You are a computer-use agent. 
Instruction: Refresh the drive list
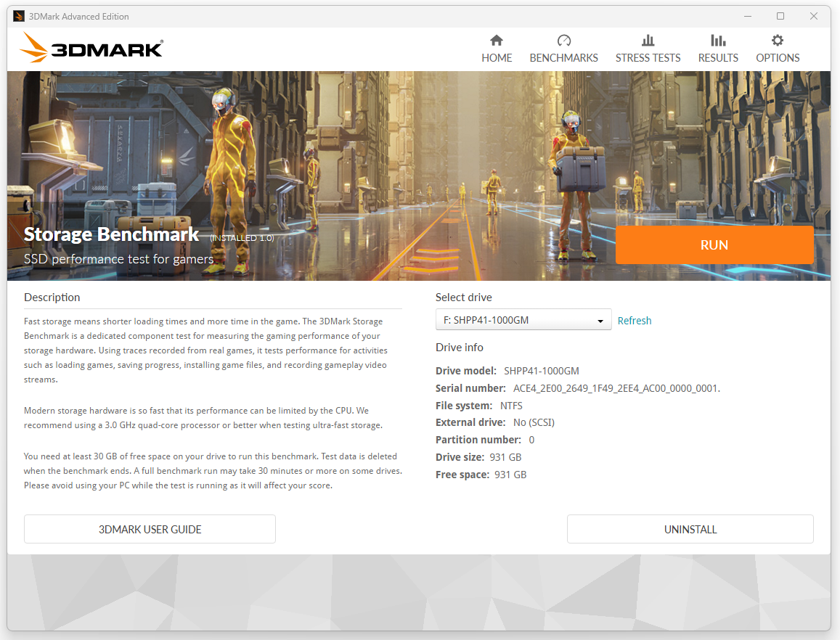(635, 320)
